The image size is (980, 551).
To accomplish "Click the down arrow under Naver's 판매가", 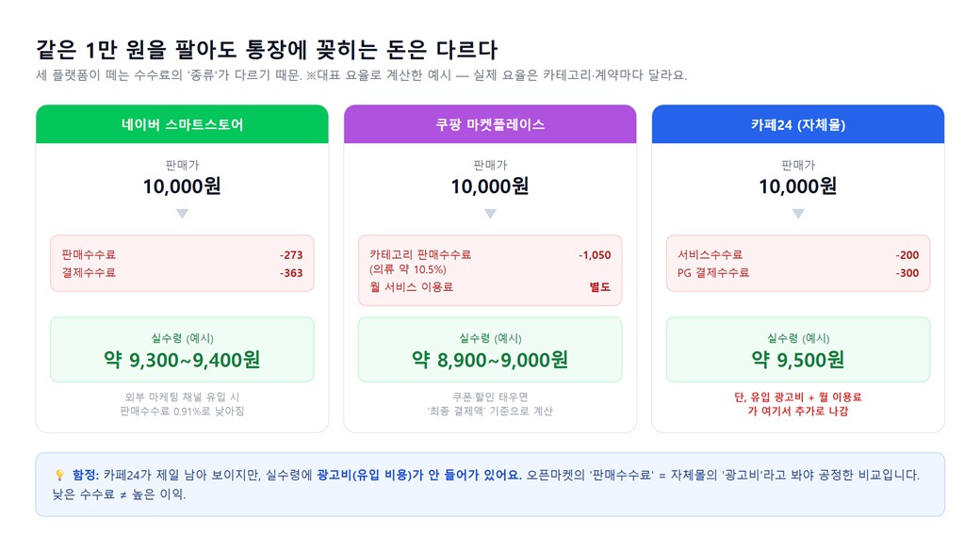I will pyautogui.click(x=182, y=215).
